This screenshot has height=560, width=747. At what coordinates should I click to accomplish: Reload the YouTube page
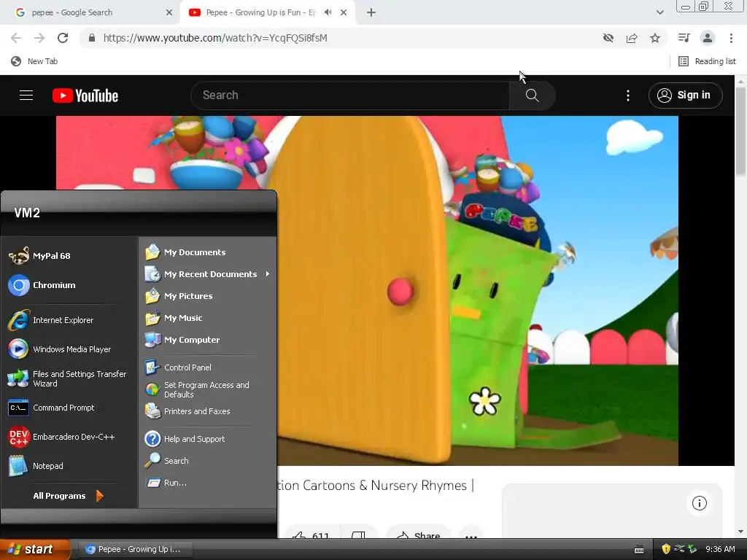(x=63, y=38)
